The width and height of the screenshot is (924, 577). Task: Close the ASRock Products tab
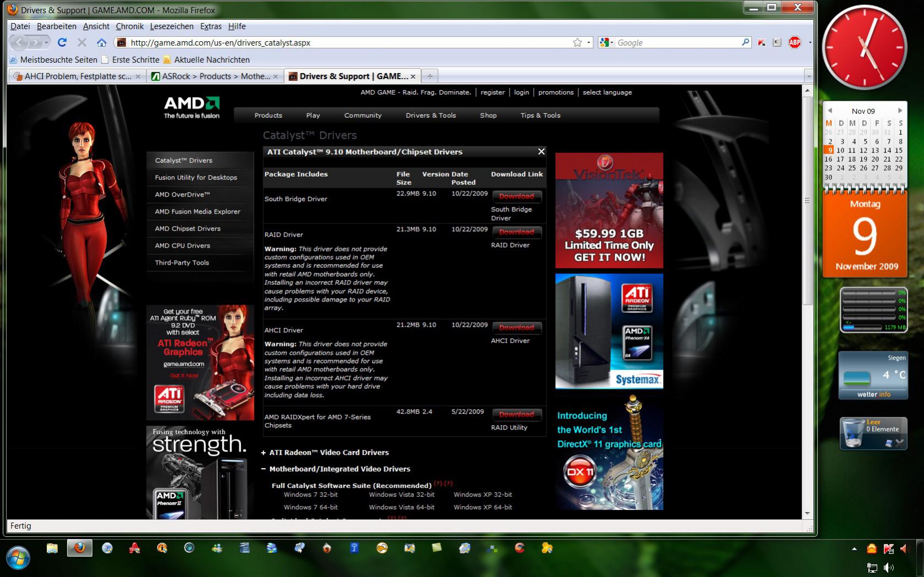tap(276, 76)
